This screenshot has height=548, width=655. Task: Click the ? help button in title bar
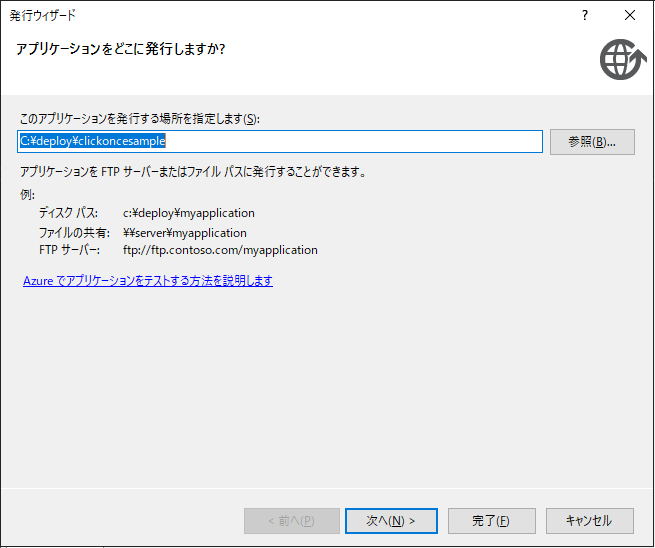click(585, 15)
